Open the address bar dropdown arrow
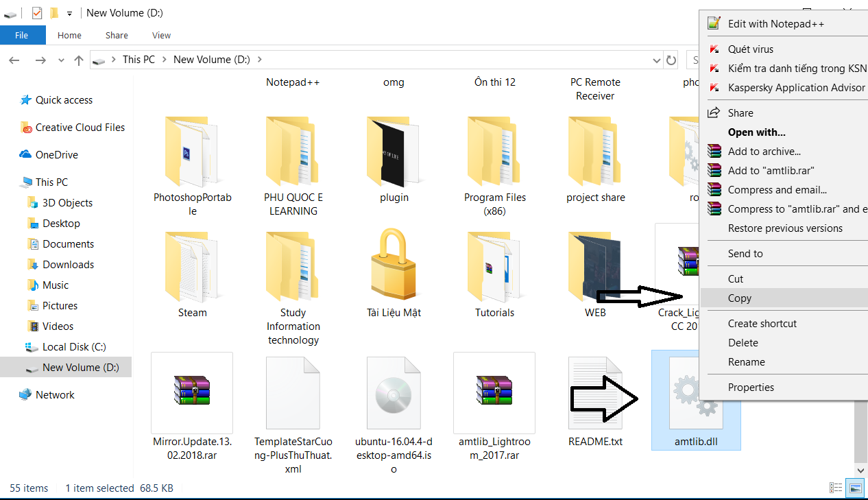The width and height of the screenshot is (868, 500). pyautogui.click(x=656, y=60)
